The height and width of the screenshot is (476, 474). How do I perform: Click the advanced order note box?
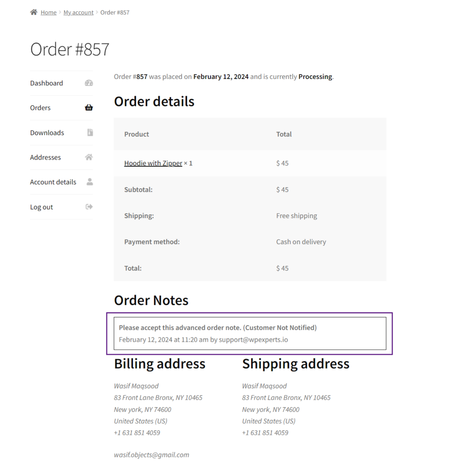(x=250, y=333)
